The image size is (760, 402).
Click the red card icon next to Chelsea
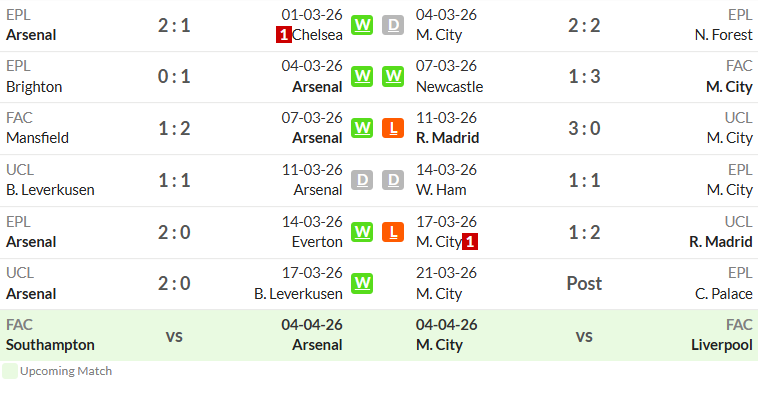click(x=284, y=35)
